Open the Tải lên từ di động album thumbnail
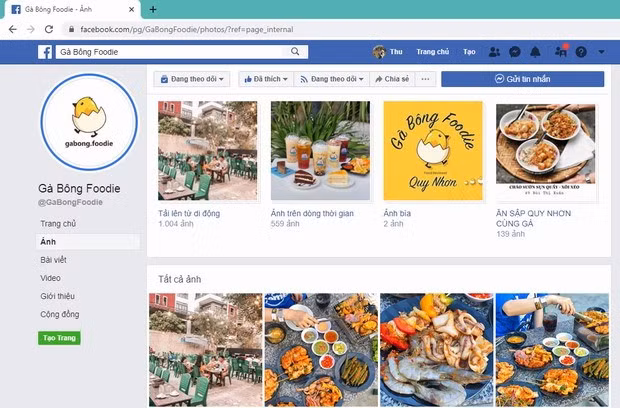 (x=208, y=151)
